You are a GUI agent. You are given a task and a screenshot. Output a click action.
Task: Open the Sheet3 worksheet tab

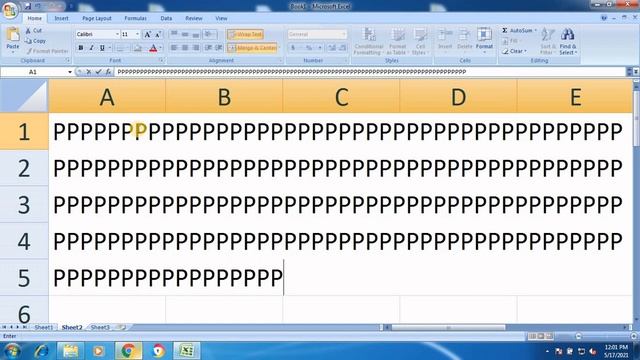click(100, 327)
